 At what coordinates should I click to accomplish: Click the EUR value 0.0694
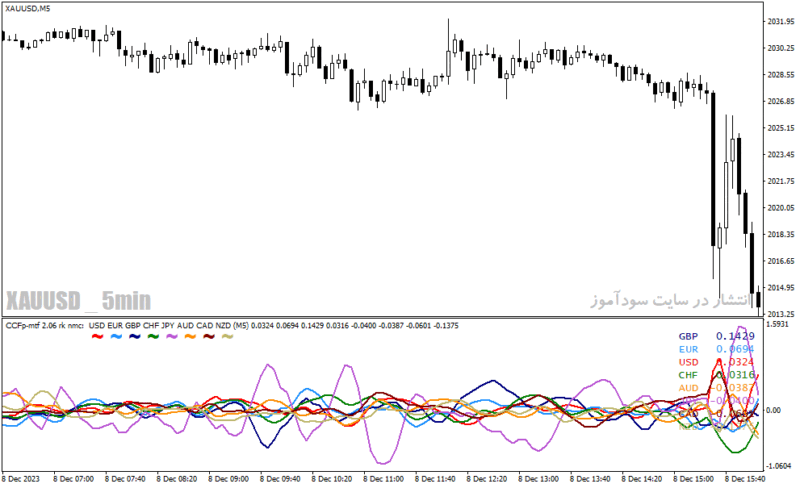click(x=735, y=349)
